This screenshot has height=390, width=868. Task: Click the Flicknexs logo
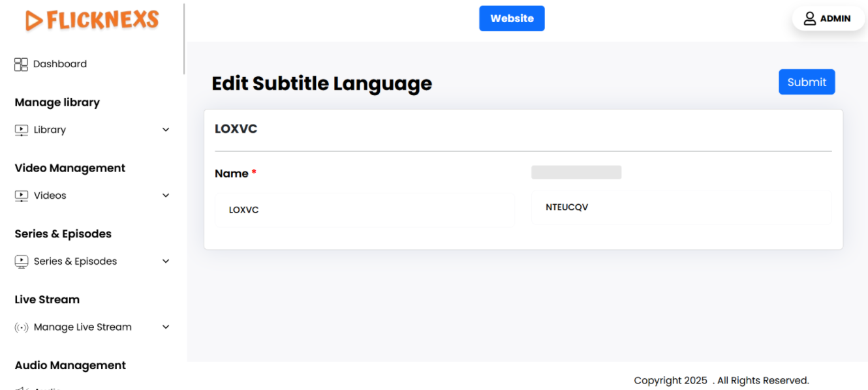click(92, 20)
